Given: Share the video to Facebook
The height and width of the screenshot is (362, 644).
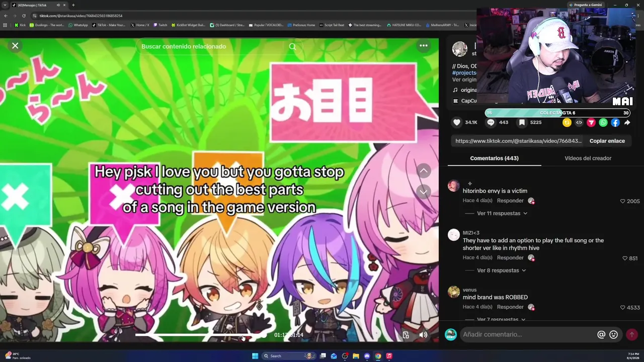Looking at the screenshot, I should click(x=615, y=123).
